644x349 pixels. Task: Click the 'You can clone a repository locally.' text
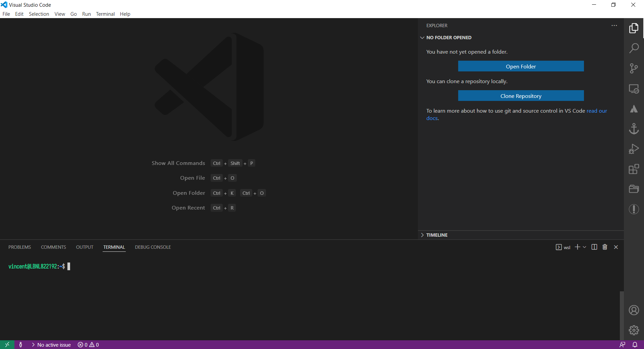click(x=467, y=81)
